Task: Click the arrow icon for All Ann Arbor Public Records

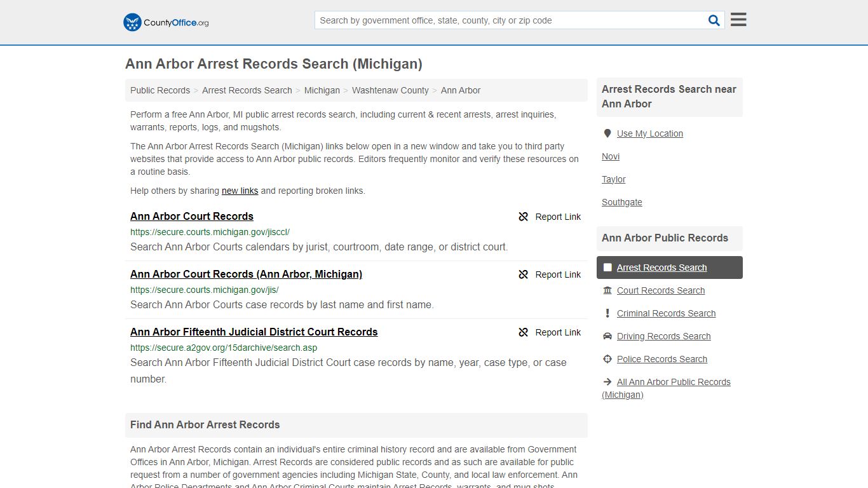Action: click(x=607, y=382)
